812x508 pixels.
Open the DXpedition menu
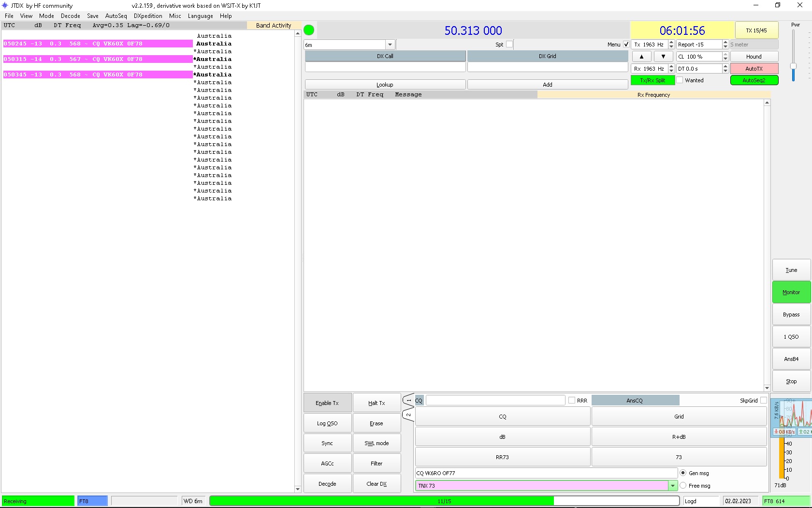(148, 16)
